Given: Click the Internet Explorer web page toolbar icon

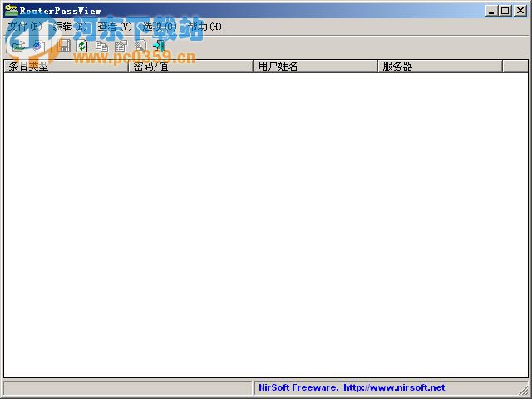Looking at the screenshot, I should click(x=39, y=46).
